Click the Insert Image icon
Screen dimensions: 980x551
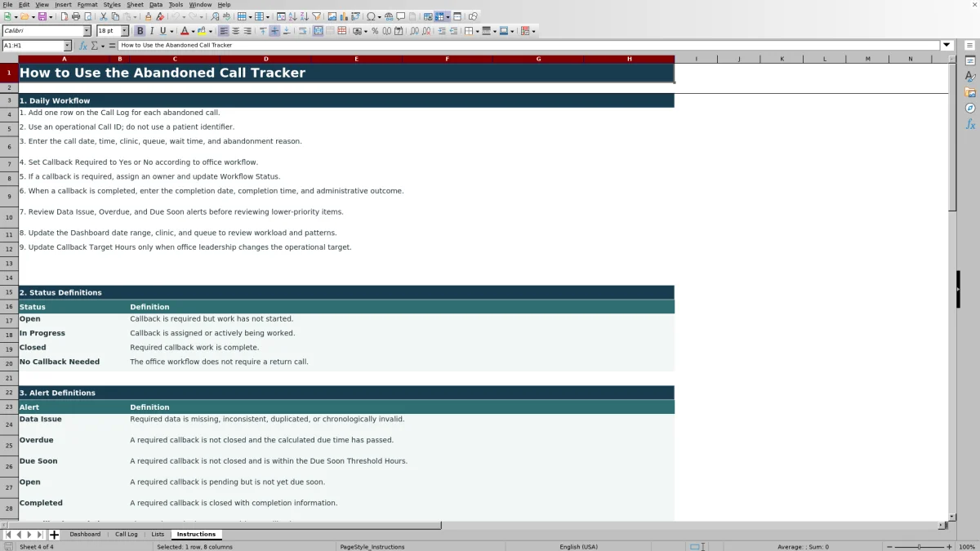pos(332,16)
